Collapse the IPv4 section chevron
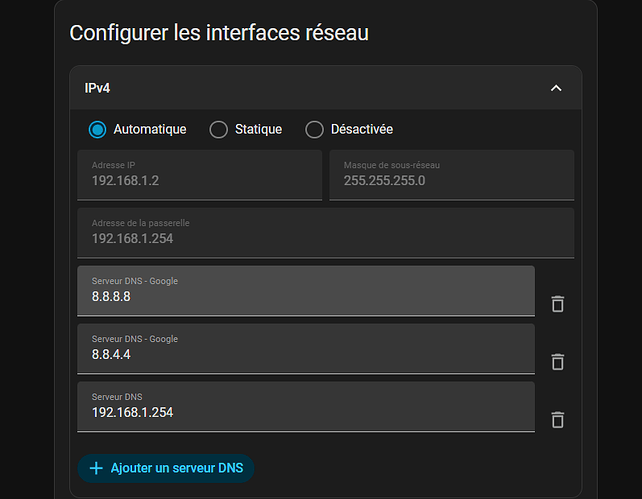 (x=556, y=88)
